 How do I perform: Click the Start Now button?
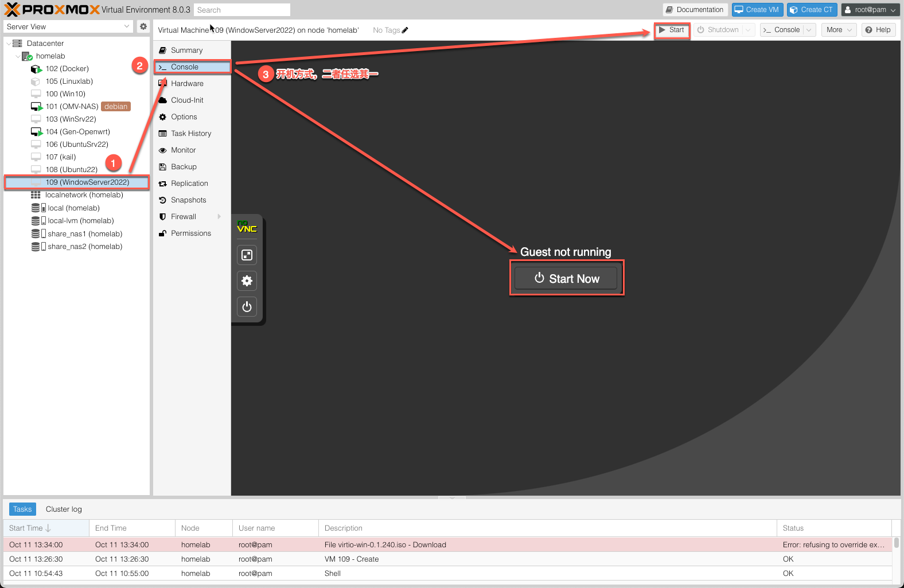click(566, 278)
